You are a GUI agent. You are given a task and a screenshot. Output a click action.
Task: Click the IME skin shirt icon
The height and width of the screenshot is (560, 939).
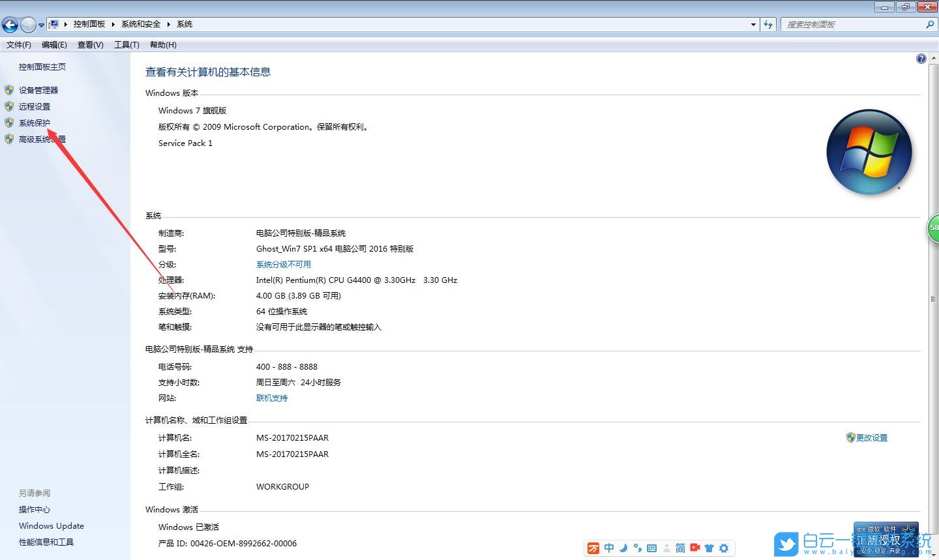pos(709,548)
